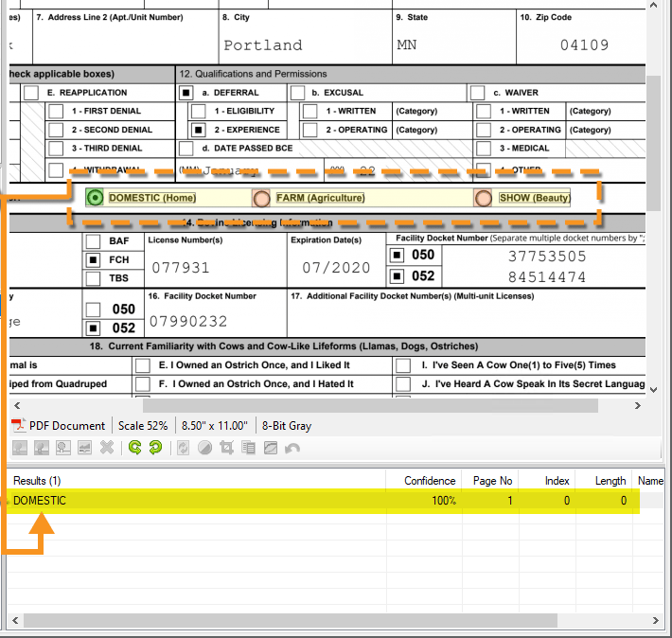Select the FARM (Agriculture) radio button
The image size is (672, 638).
(x=261, y=198)
